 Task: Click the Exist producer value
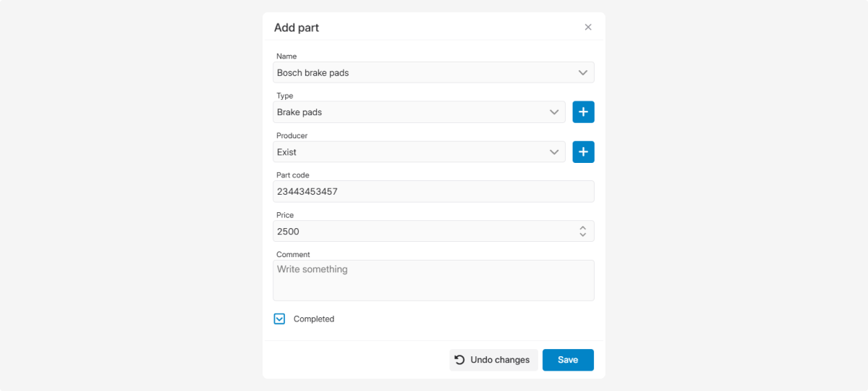tap(287, 152)
